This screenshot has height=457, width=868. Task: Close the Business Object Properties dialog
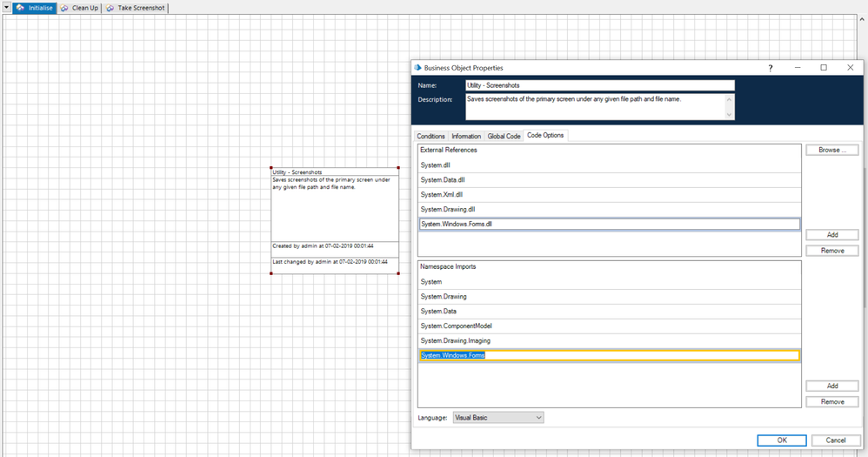pos(850,68)
